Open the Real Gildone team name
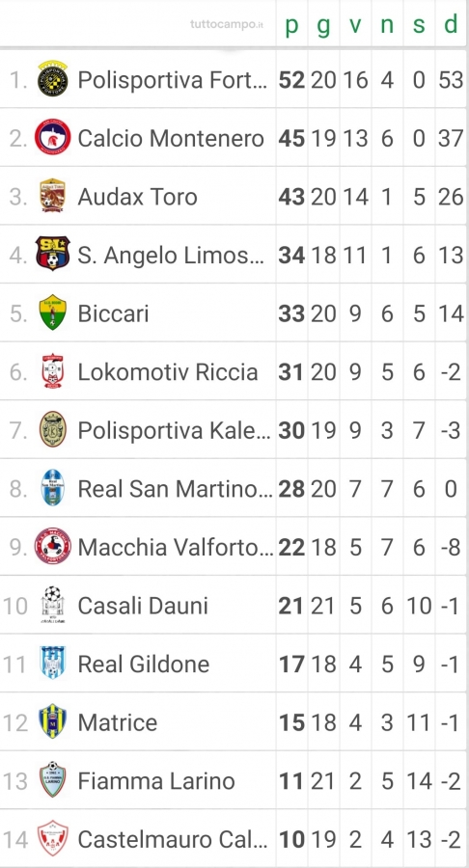The width and height of the screenshot is (469, 868). coord(144,664)
